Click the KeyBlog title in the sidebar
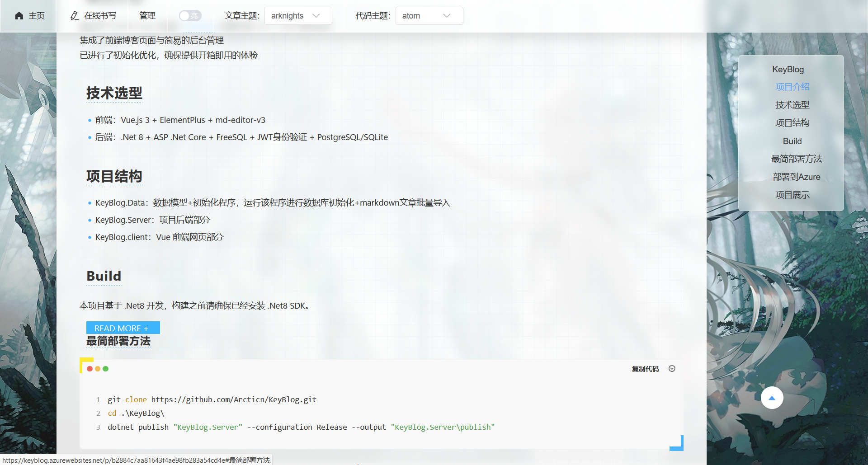This screenshot has width=868, height=465. point(788,69)
